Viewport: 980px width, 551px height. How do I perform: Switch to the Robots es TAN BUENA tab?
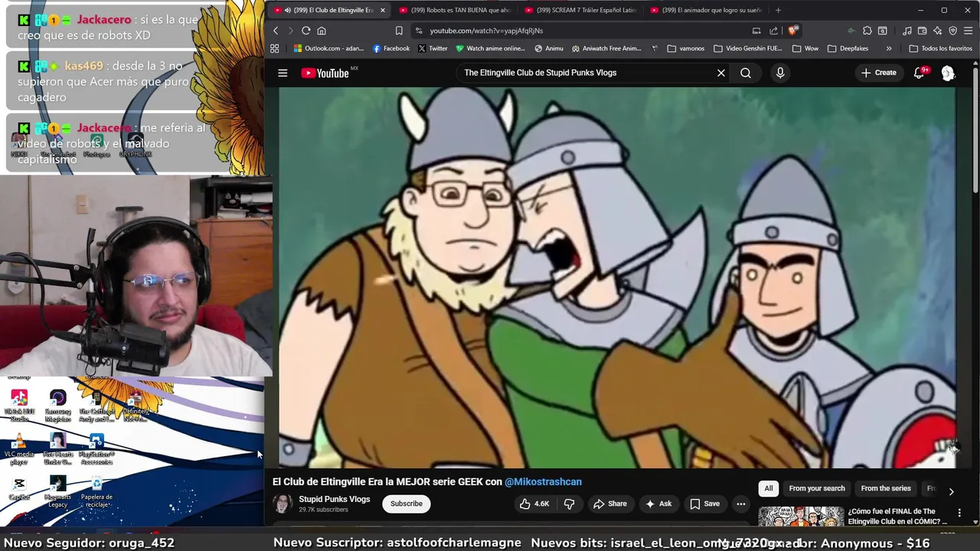coord(455,10)
